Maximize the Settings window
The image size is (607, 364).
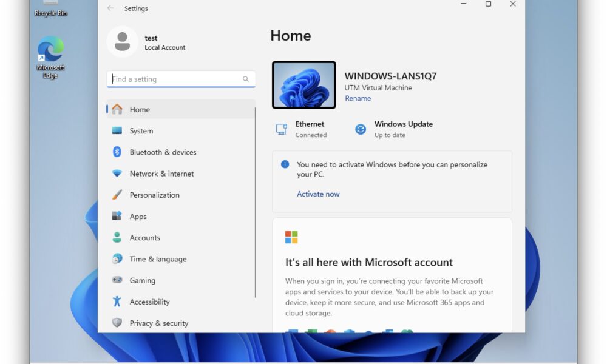488,4
